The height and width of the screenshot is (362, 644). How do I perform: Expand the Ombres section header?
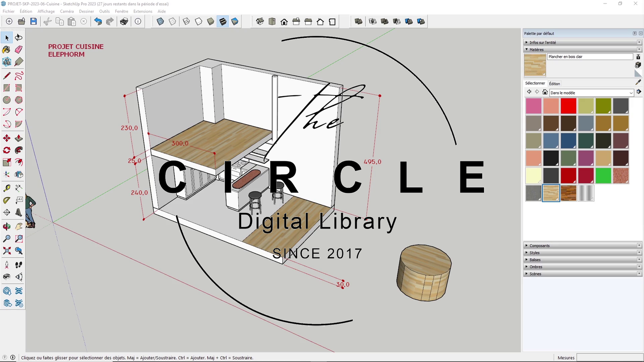[535, 267]
